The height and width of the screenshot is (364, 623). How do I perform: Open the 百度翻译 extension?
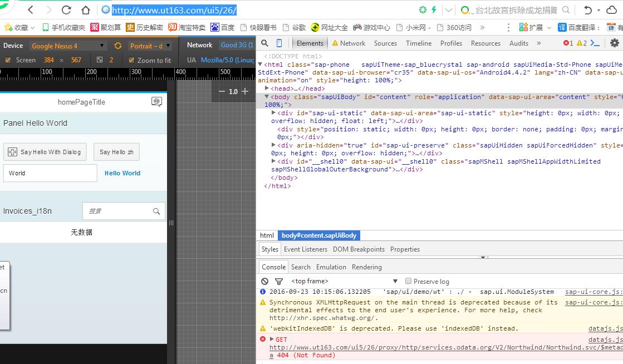pos(578,27)
